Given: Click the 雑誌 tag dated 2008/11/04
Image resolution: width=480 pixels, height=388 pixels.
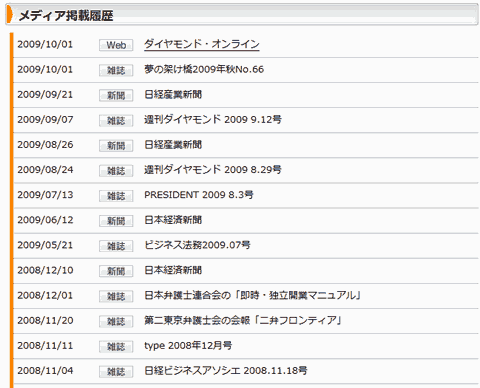Looking at the screenshot, I should click(116, 372).
